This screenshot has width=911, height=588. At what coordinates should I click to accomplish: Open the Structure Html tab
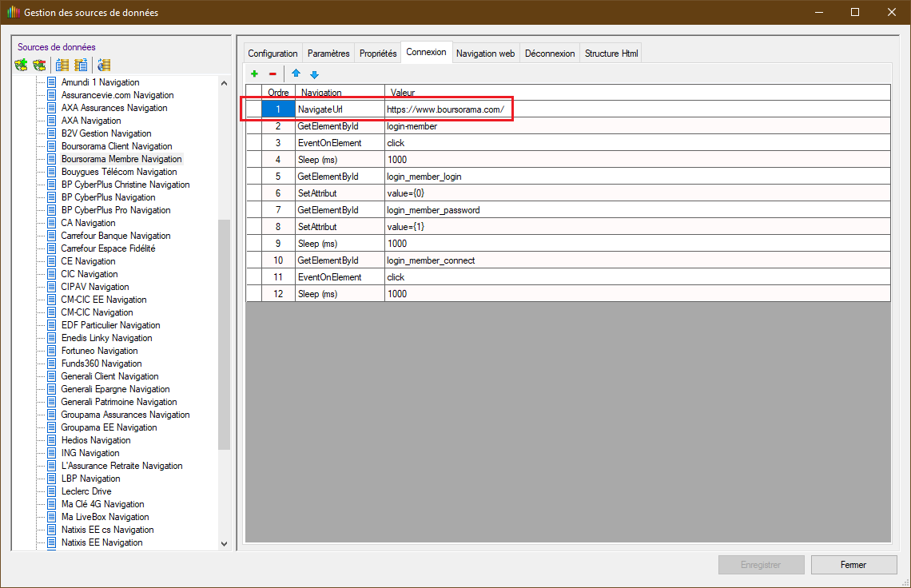coord(611,54)
